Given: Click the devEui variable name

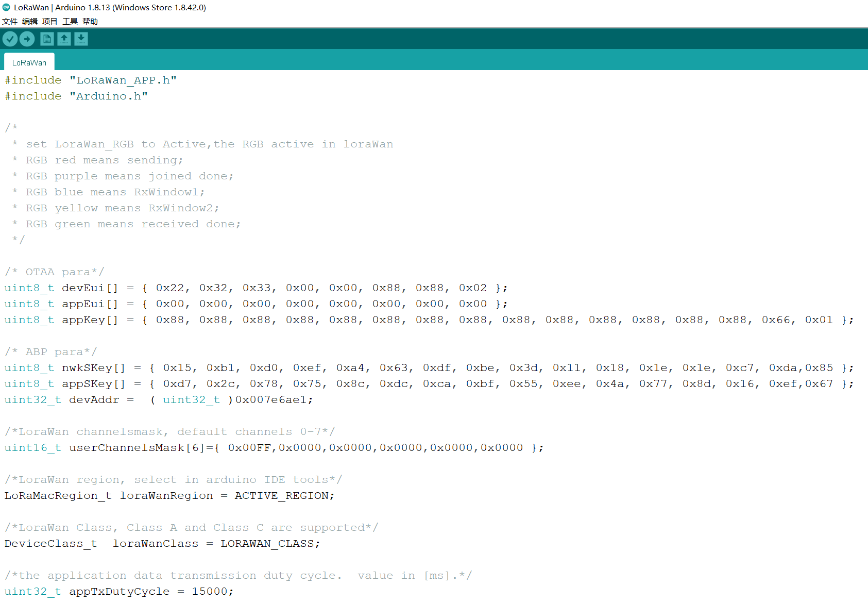Looking at the screenshot, I should pos(83,288).
